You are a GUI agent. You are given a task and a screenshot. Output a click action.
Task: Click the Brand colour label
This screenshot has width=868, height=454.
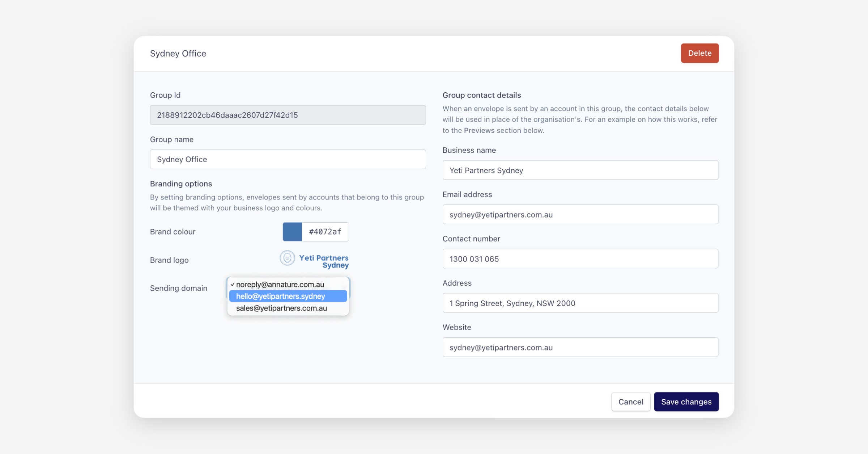[173, 232]
